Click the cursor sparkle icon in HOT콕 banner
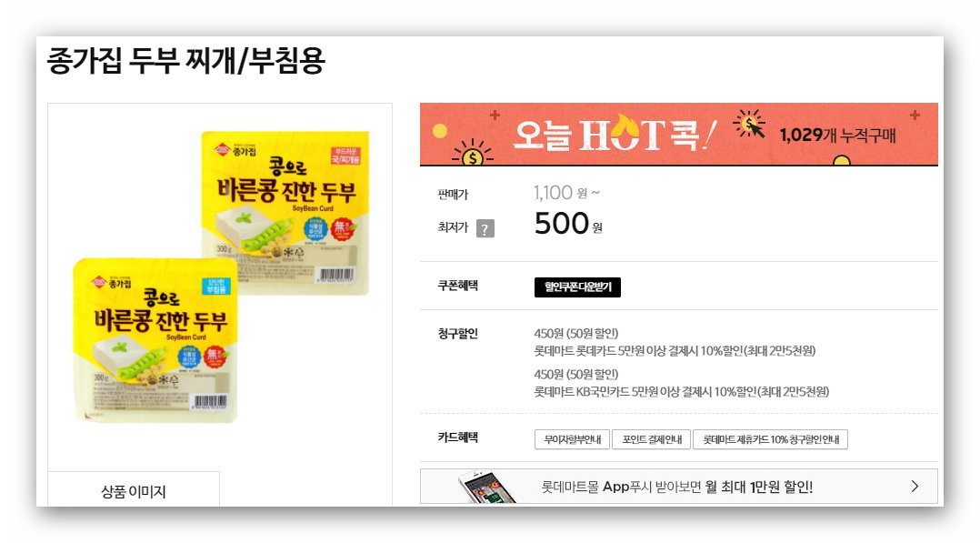The width and height of the screenshot is (980, 543). click(749, 124)
